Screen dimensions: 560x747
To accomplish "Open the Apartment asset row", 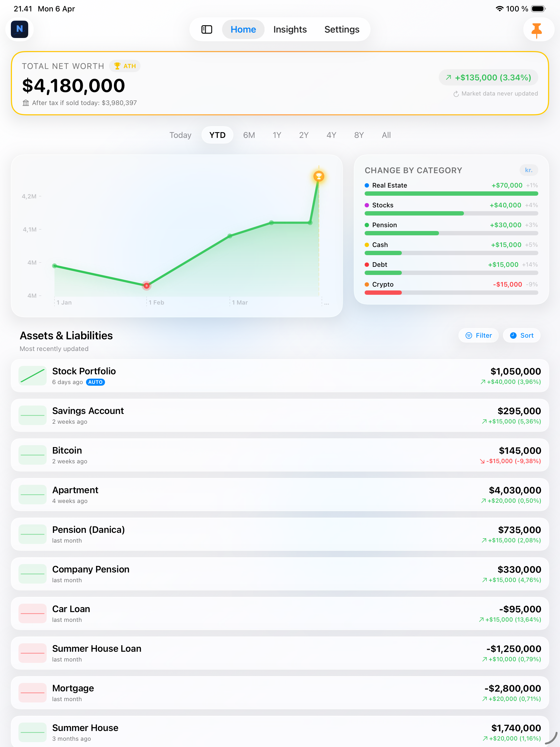I will pos(280,494).
